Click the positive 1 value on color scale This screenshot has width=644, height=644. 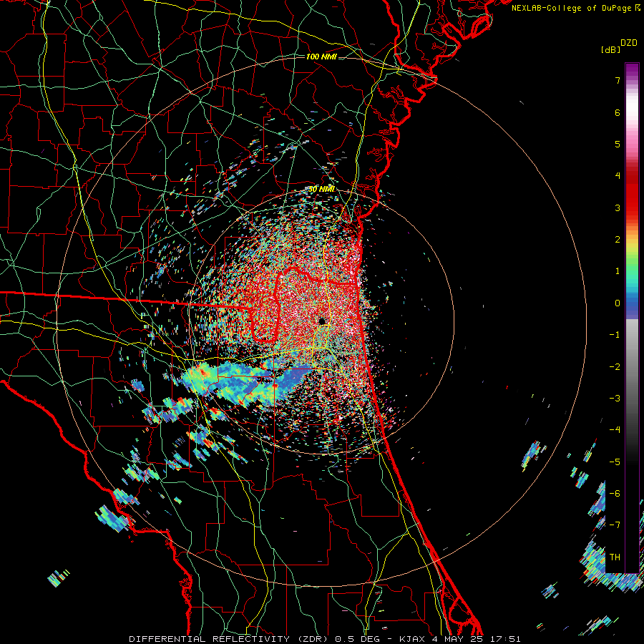pyautogui.click(x=618, y=271)
